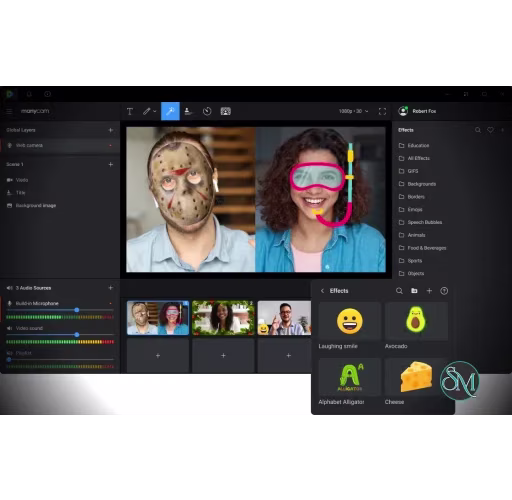The image size is (512, 500).
Task: Apply the Cheese effect
Action: pyautogui.click(x=416, y=377)
